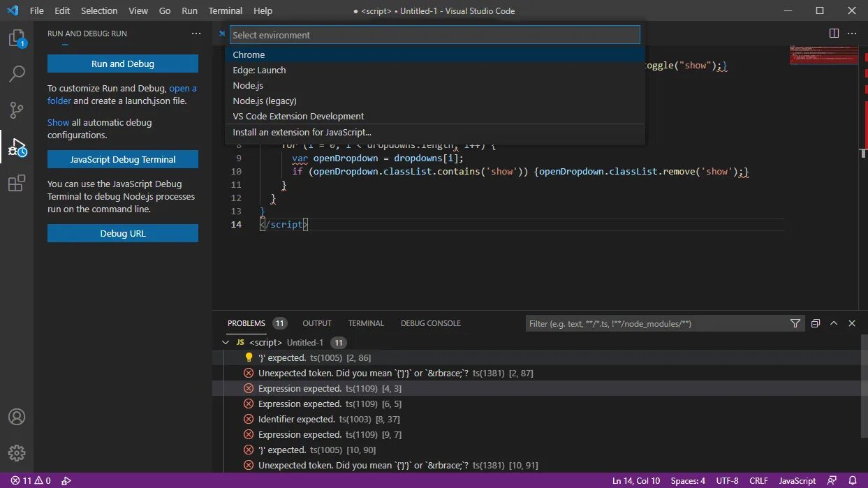Open Run and Debug views ellipsis menu

pos(196,34)
